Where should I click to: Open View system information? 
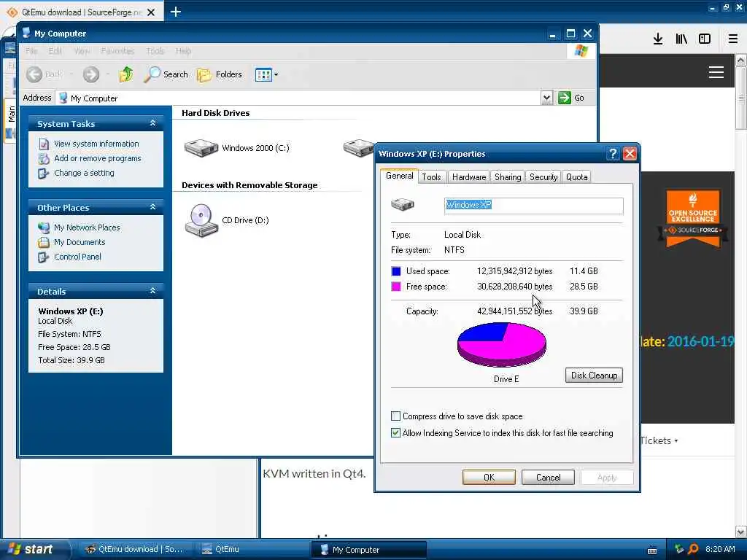(96, 144)
